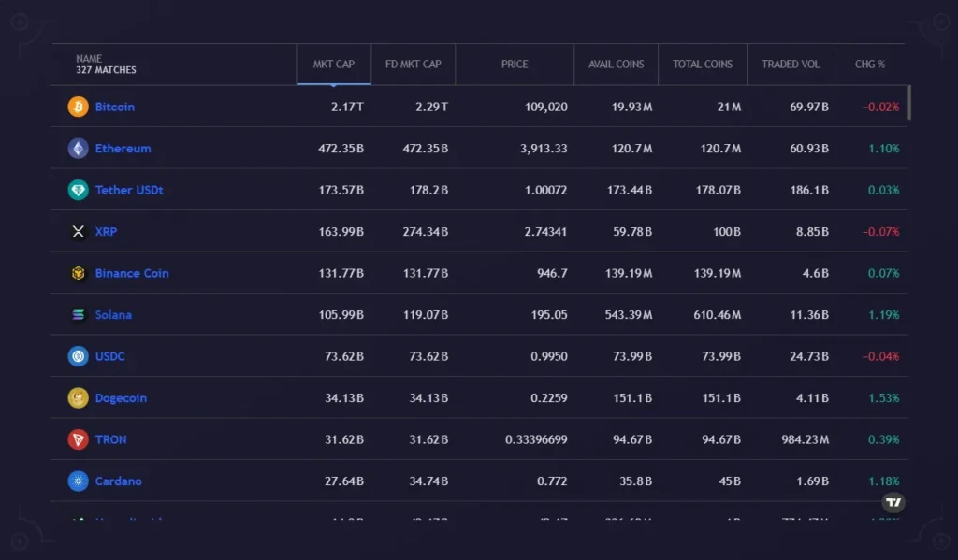
Task: Click the Dogecoin coin icon
Action: 79,397
